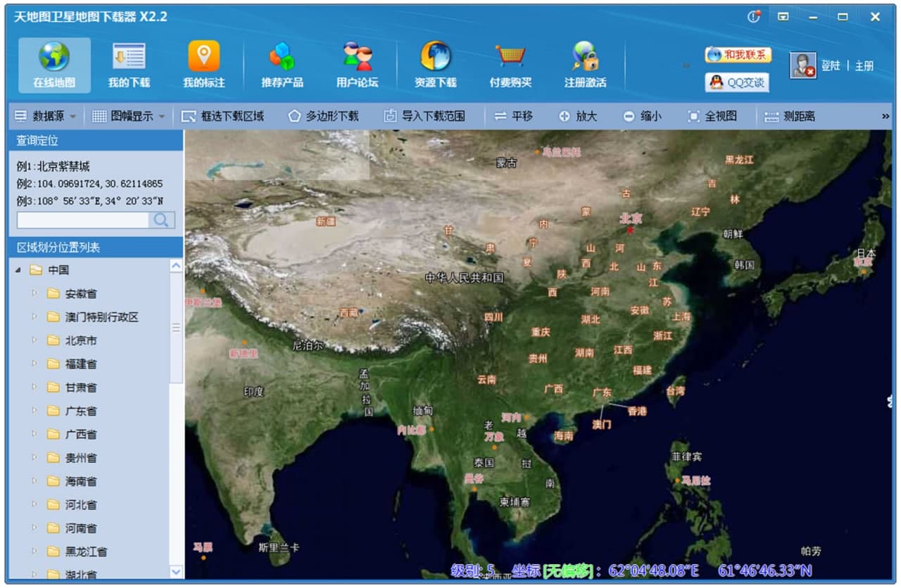
Task: Click the title bar notification alert icon
Action: pyautogui.click(x=754, y=16)
